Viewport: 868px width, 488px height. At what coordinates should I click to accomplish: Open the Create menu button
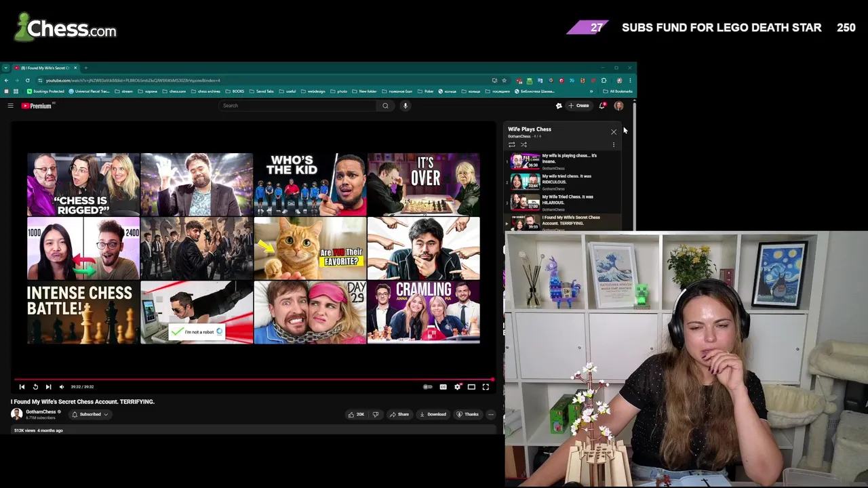pyautogui.click(x=578, y=106)
